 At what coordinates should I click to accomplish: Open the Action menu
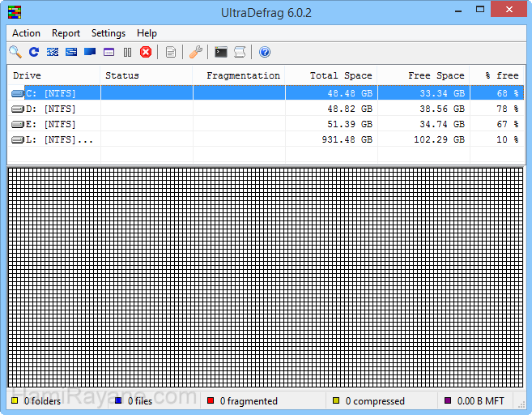coord(26,33)
